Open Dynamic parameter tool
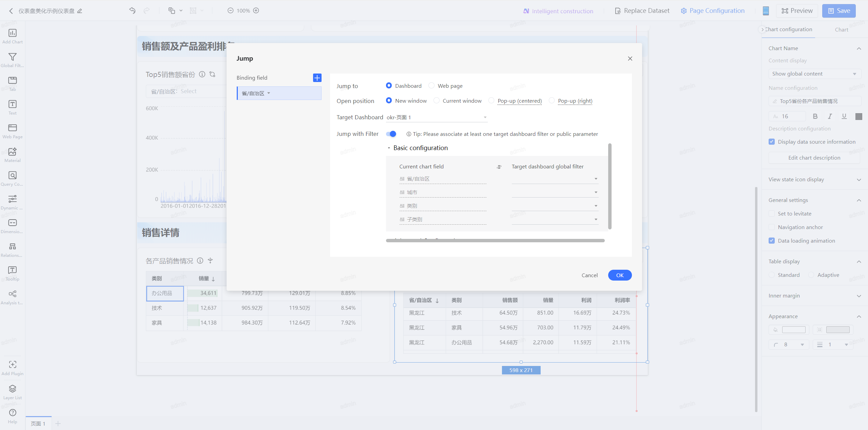This screenshot has height=430, width=868. 13,202
